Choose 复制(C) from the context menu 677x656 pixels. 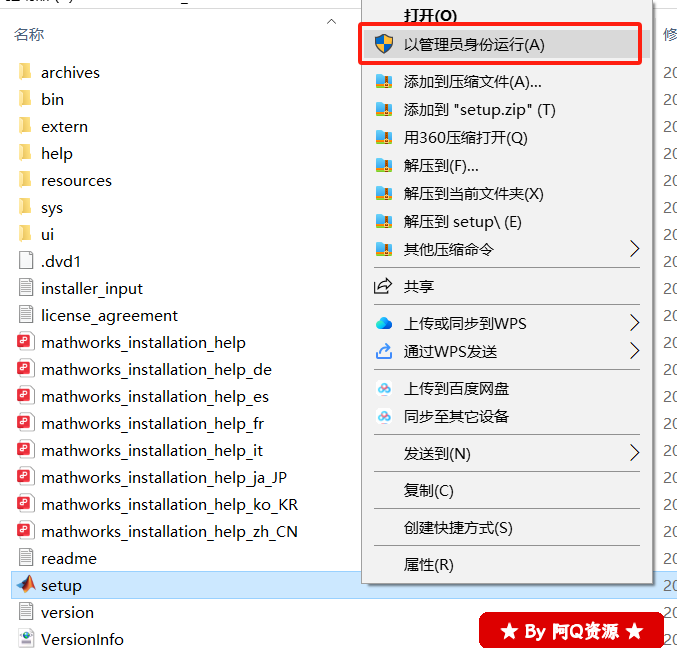(x=428, y=490)
